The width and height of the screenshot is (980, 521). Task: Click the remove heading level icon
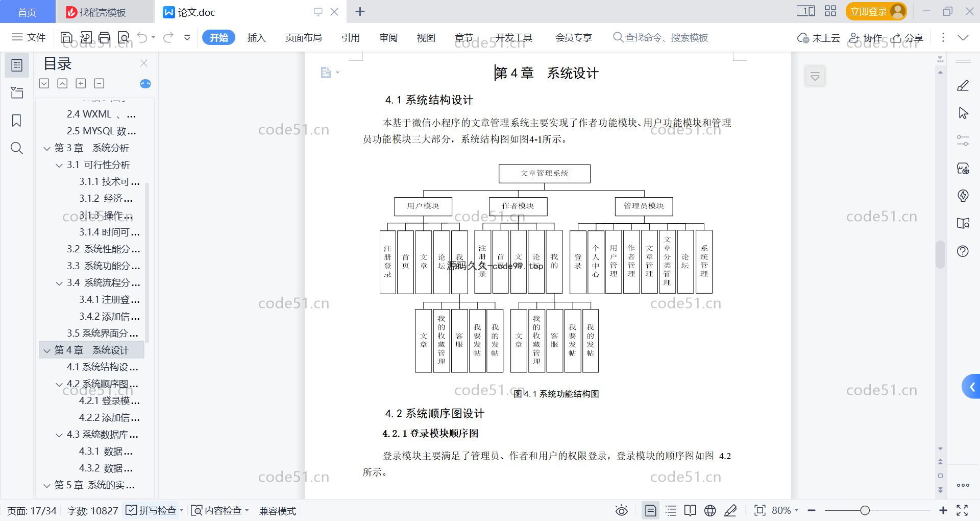[99, 83]
